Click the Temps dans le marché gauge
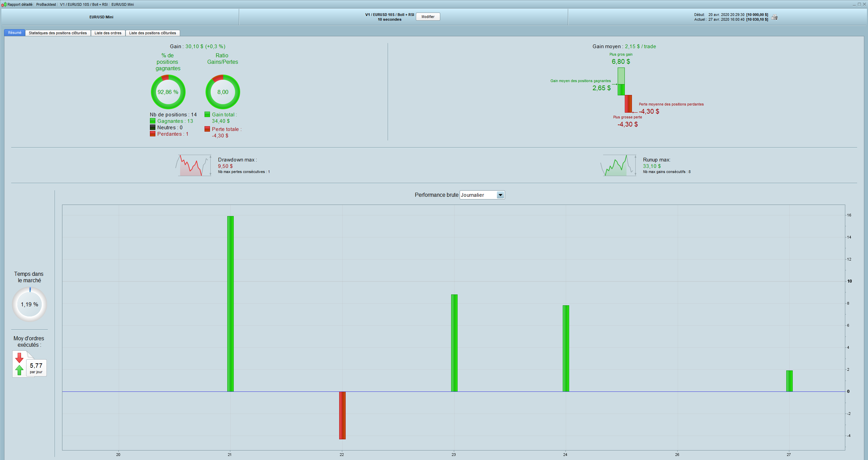This screenshot has height=460, width=868. coord(30,304)
